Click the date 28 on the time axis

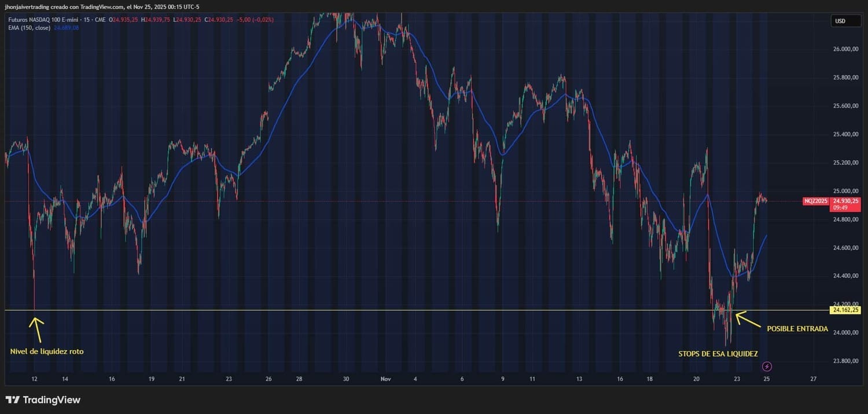coord(299,379)
